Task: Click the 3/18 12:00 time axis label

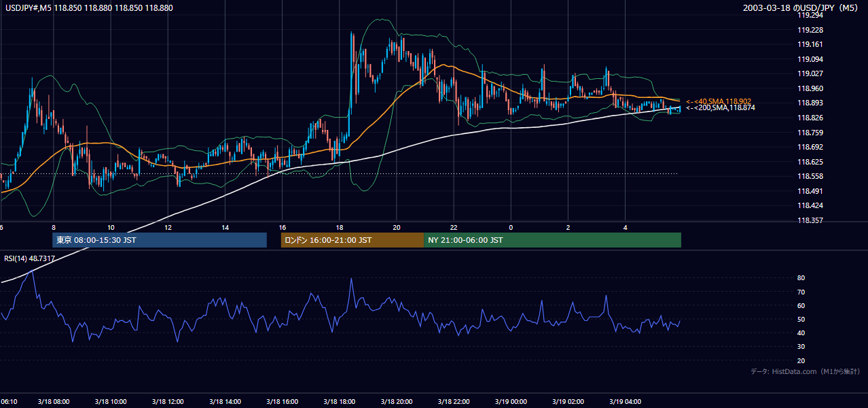Action: click(x=167, y=402)
